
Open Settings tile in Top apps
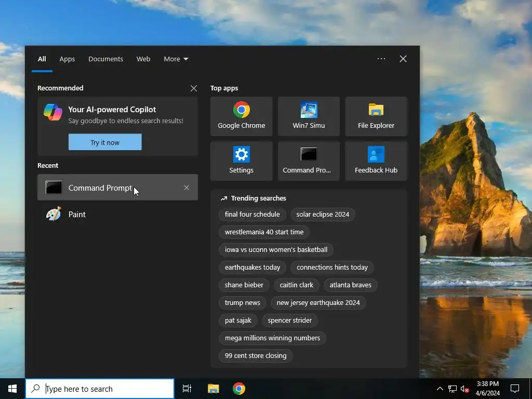pyautogui.click(x=241, y=161)
